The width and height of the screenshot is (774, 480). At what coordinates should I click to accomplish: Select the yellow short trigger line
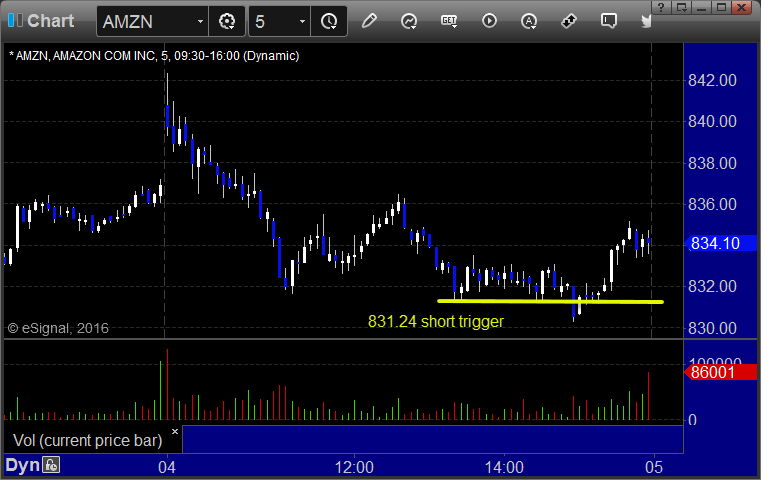tap(550, 301)
